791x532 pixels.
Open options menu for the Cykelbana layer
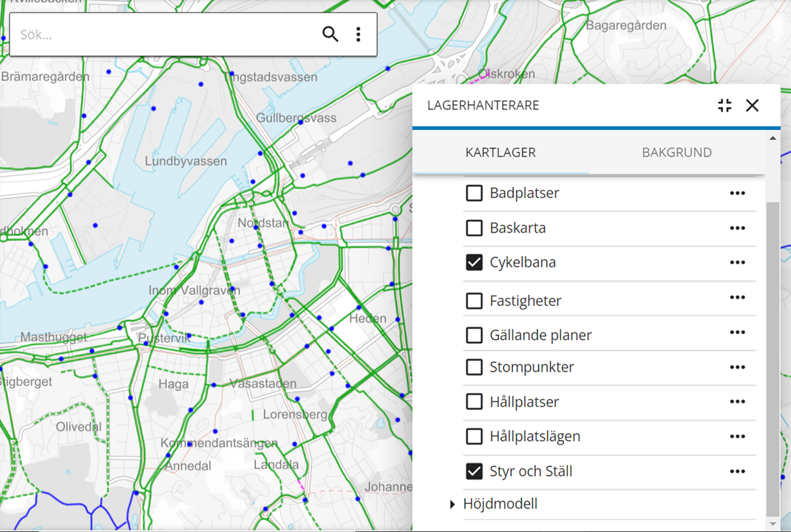pos(737,262)
